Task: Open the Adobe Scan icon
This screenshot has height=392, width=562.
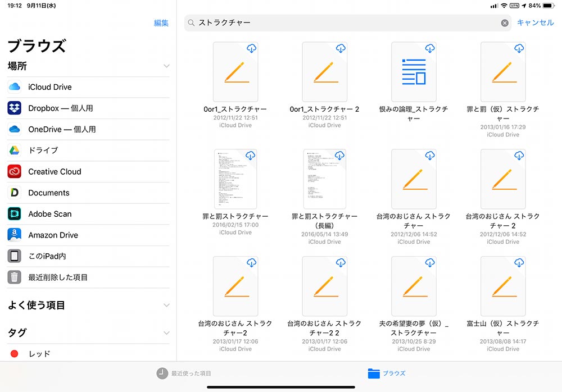Action: (x=15, y=213)
